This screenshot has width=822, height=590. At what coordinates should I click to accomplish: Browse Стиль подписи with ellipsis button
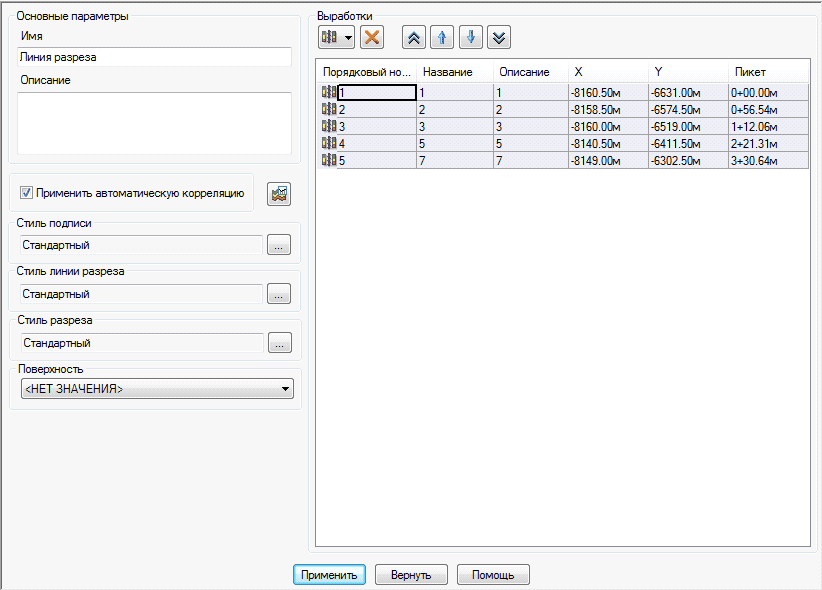pyautogui.click(x=279, y=245)
